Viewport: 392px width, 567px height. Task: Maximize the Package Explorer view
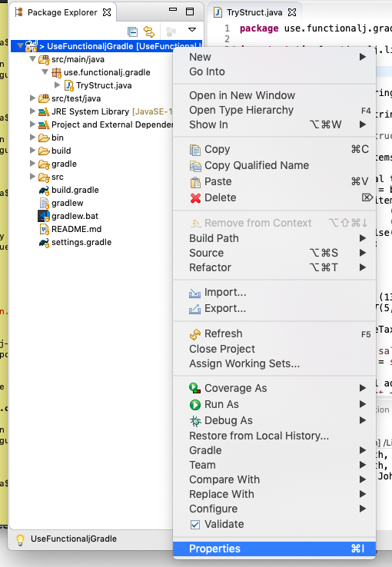(190, 12)
